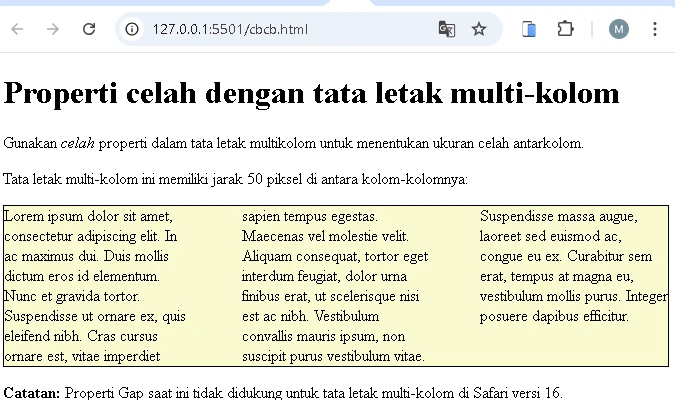Click the address bar URL 127.0.0.1:5501/cbcb.html
This screenshot has height=400, width=675.
coord(230,30)
